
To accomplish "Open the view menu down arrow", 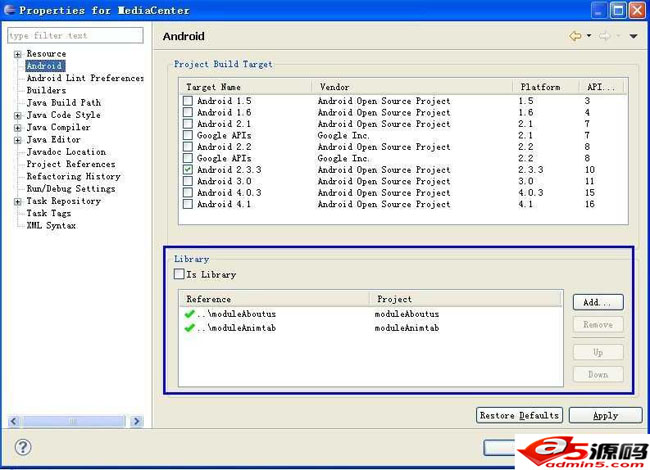I will 633,37.
